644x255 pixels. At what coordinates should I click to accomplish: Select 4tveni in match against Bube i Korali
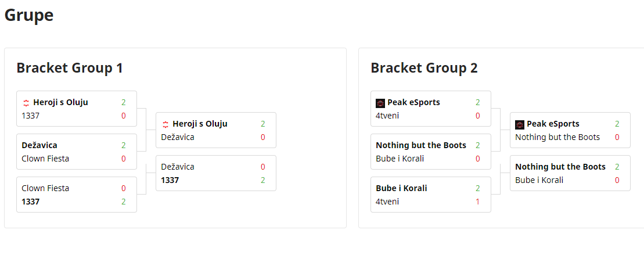tap(387, 202)
